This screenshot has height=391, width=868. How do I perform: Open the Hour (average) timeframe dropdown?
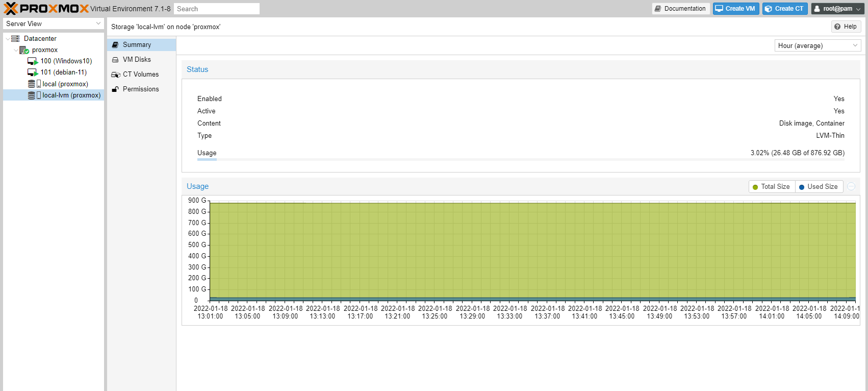pyautogui.click(x=818, y=46)
